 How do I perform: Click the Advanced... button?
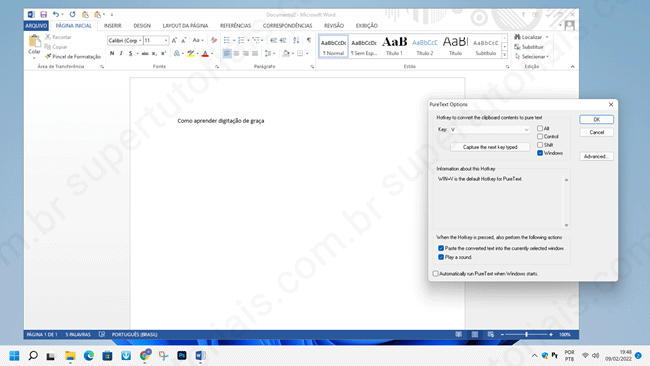(x=597, y=156)
